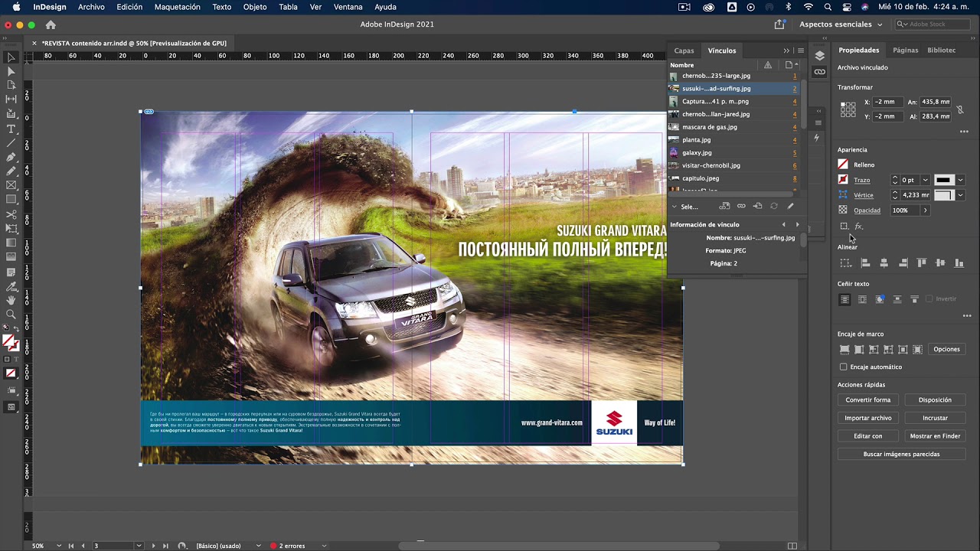
Task: Select the Eyedropper tool
Action: click(11, 286)
